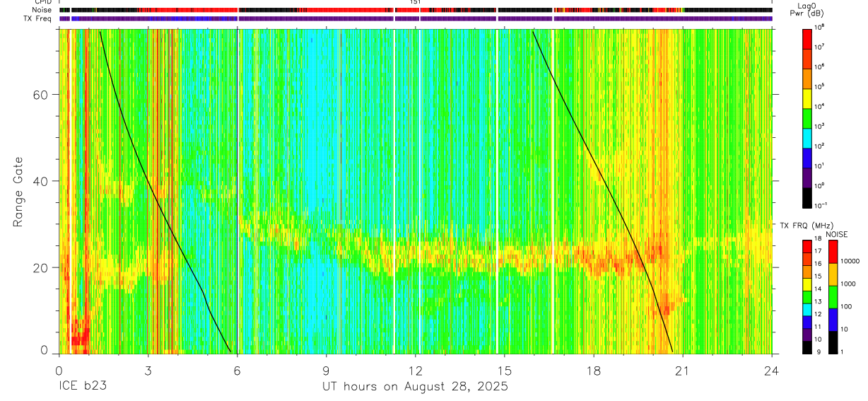
Task: Click the blue segment of Lag0 power colorbar
Action: [x=807, y=158]
